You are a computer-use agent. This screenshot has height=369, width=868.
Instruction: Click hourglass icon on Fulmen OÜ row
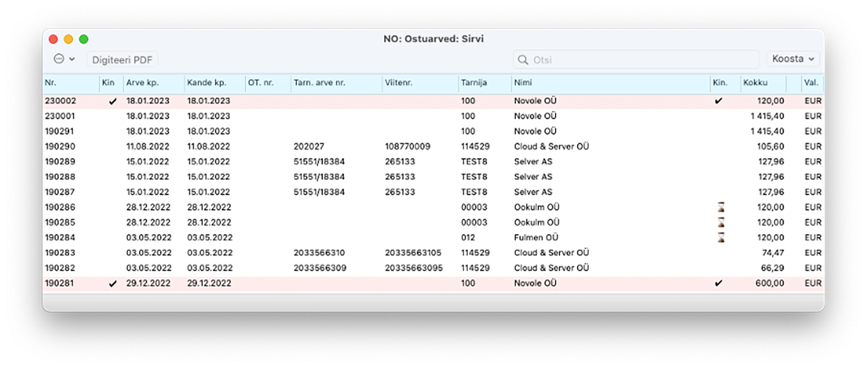[721, 238]
